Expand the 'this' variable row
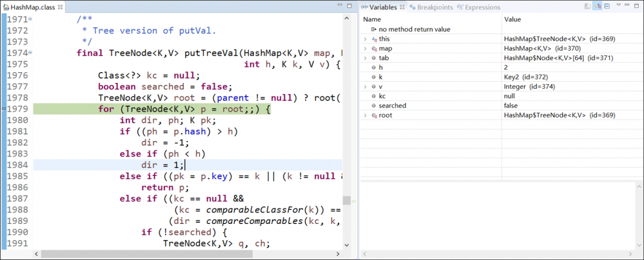644x260 pixels. [x=365, y=39]
